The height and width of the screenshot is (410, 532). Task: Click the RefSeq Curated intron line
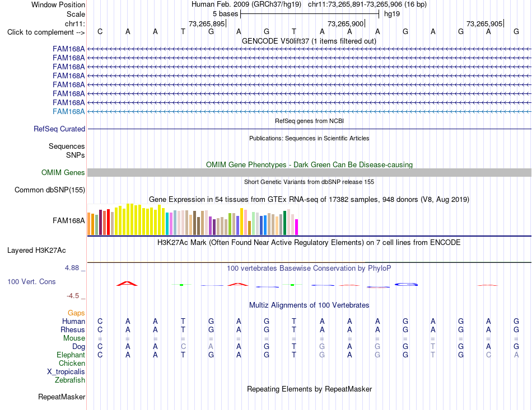click(309, 129)
